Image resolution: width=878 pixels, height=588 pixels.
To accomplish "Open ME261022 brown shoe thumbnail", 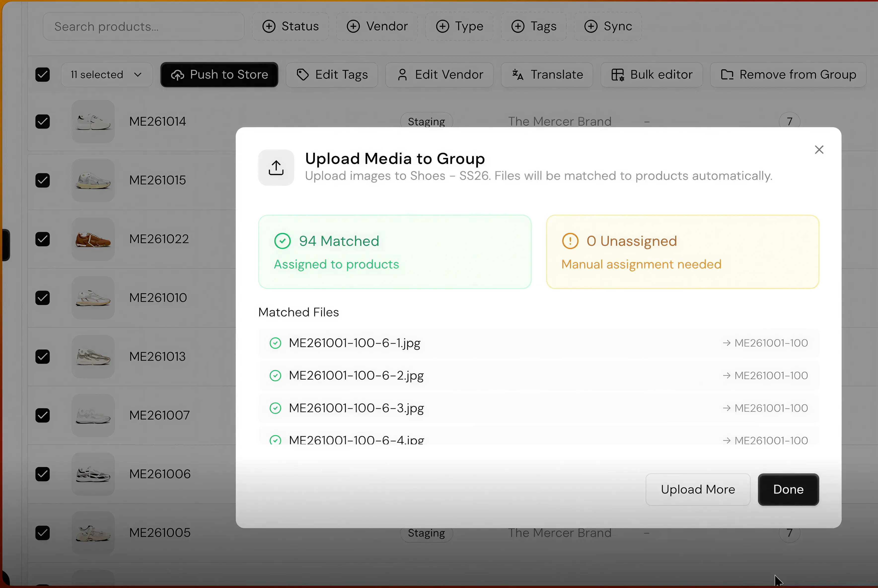I will pos(93,239).
